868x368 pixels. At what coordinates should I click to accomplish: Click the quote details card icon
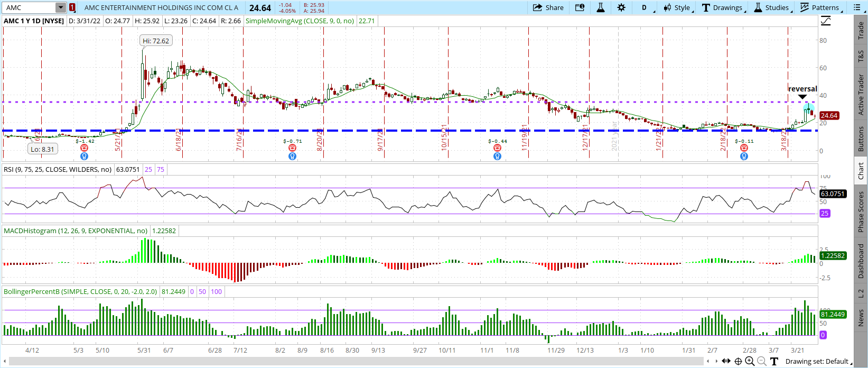tap(580, 7)
